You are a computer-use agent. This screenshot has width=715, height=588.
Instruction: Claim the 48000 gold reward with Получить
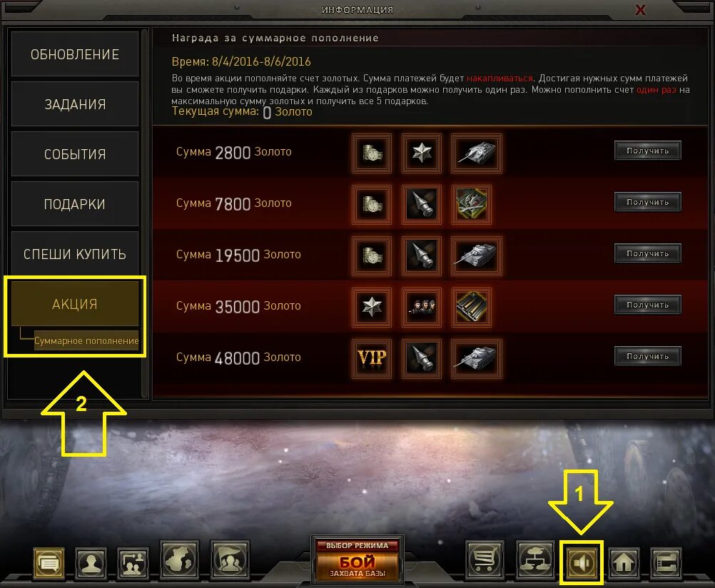click(x=647, y=356)
